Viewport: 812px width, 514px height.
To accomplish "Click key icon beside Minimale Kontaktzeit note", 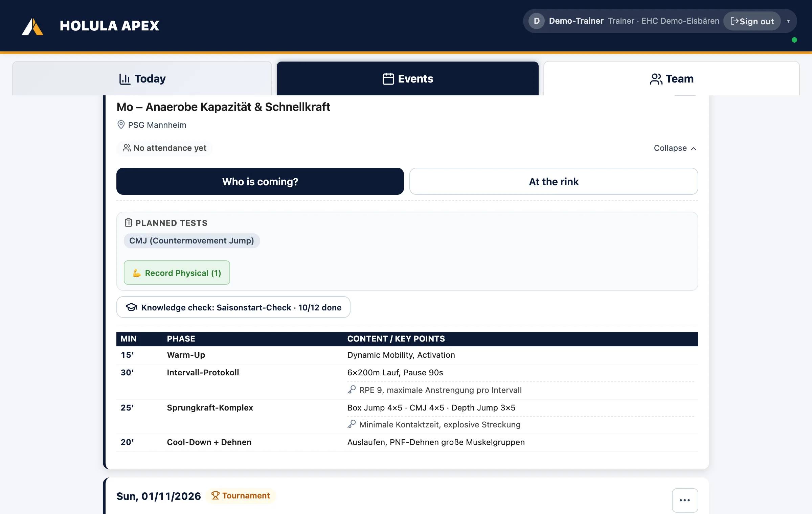I will point(352,424).
